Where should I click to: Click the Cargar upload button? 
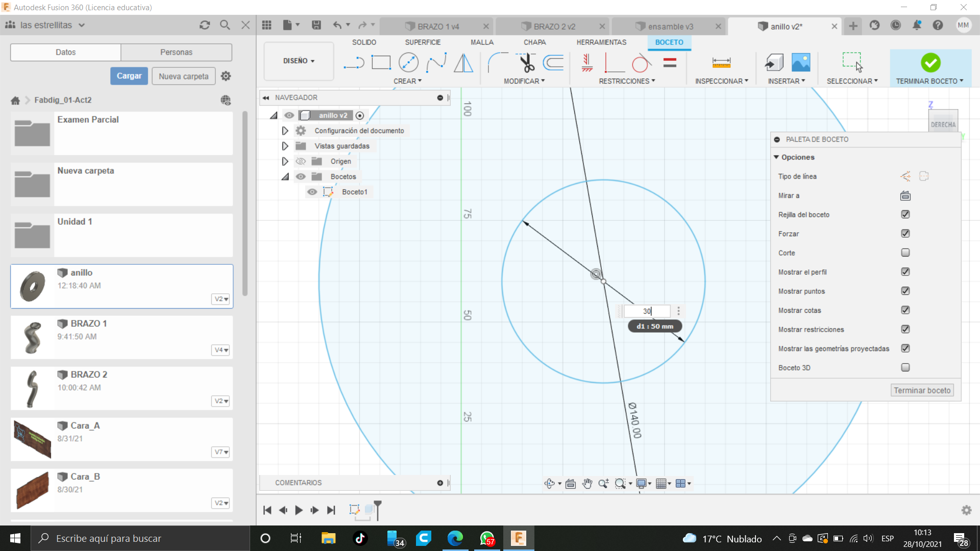(x=129, y=76)
